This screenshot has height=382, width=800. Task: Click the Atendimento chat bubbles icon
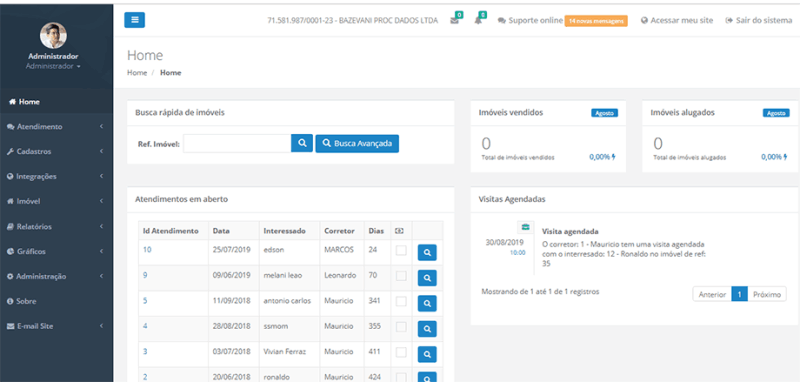10,126
